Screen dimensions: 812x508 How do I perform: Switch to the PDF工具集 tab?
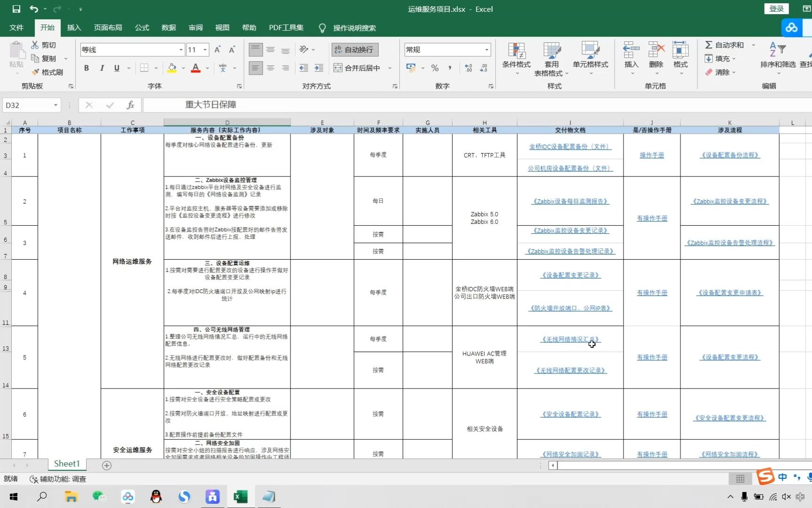(x=286, y=28)
